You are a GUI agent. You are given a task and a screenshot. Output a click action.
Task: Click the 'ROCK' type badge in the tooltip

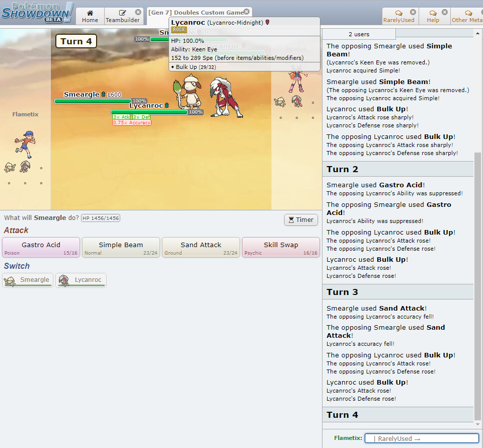click(179, 30)
